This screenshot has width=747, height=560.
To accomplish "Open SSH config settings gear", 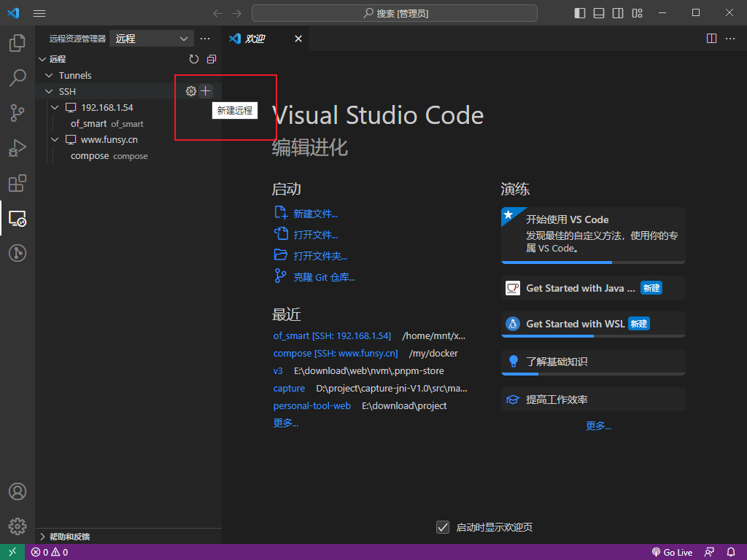I will click(191, 91).
